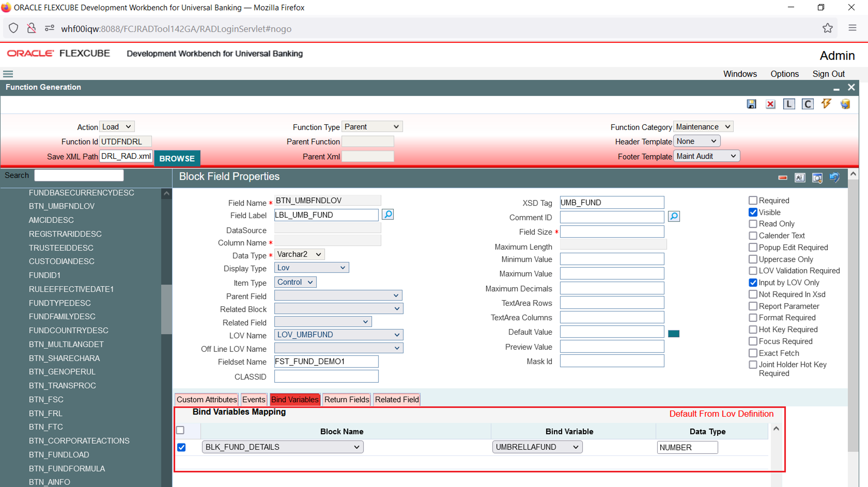868x487 pixels.
Task: Click the BROWSE button
Action: tap(177, 159)
